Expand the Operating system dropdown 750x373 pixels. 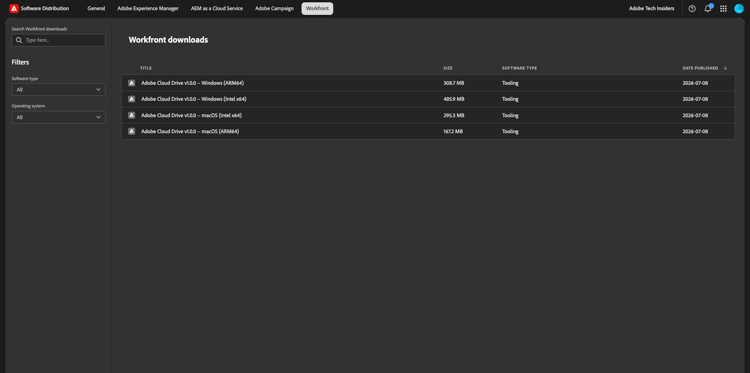(x=58, y=117)
